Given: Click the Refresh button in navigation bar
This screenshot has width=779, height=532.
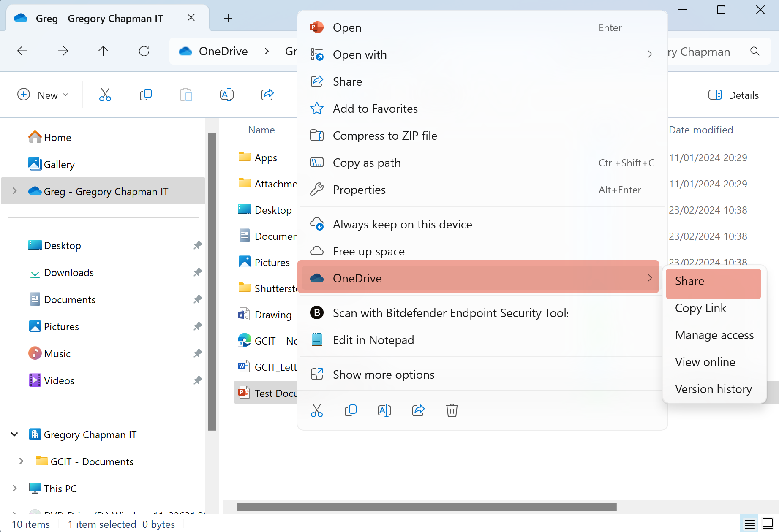Looking at the screenshot, I should (x=144, y=52).
